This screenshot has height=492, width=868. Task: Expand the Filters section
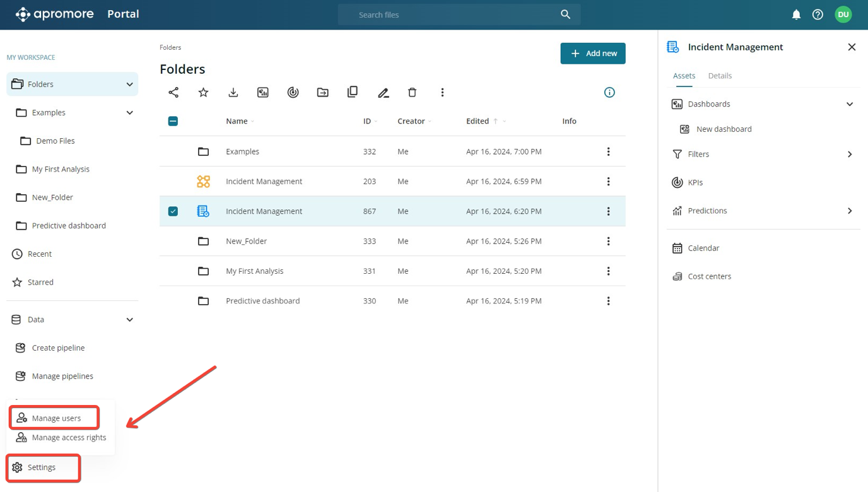[849, 155]
